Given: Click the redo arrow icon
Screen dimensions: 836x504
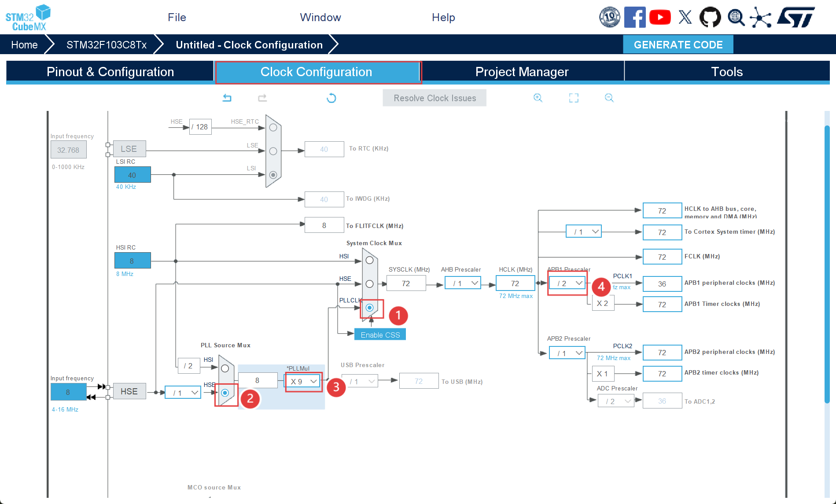Looking at the screenshot, I should click(262, 98).
